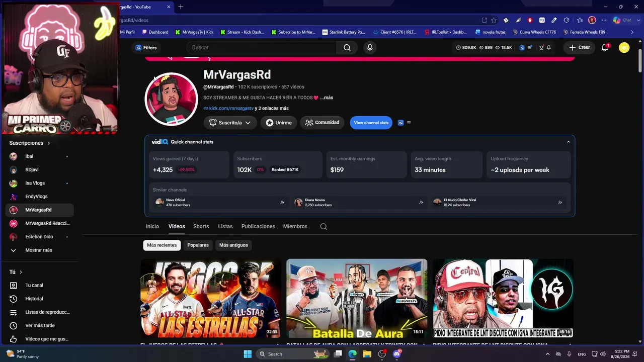644x362 pixels.
Task: Open a new browser tab
Action: click(181, 7)
